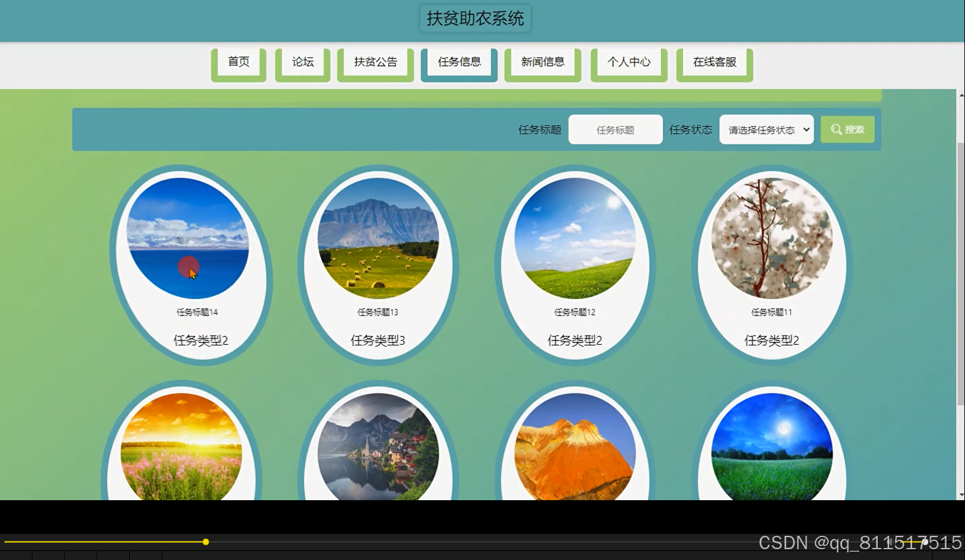Click the 任务标题 search input field

[614, 129]
